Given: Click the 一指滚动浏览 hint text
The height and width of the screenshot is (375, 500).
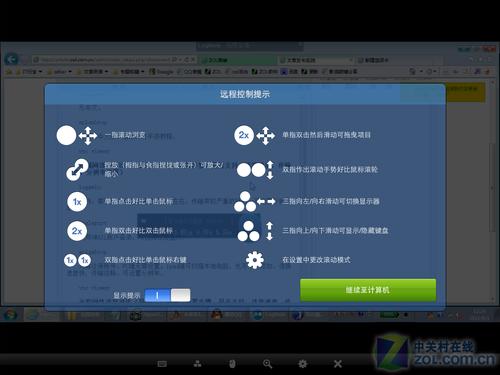Looking at the screenshot, I should (x=125, y=135).
